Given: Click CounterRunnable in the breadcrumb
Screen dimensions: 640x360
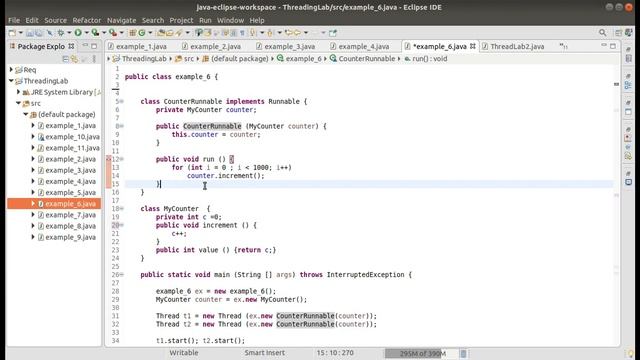Looking at the screenshot, I should point(367,59).
